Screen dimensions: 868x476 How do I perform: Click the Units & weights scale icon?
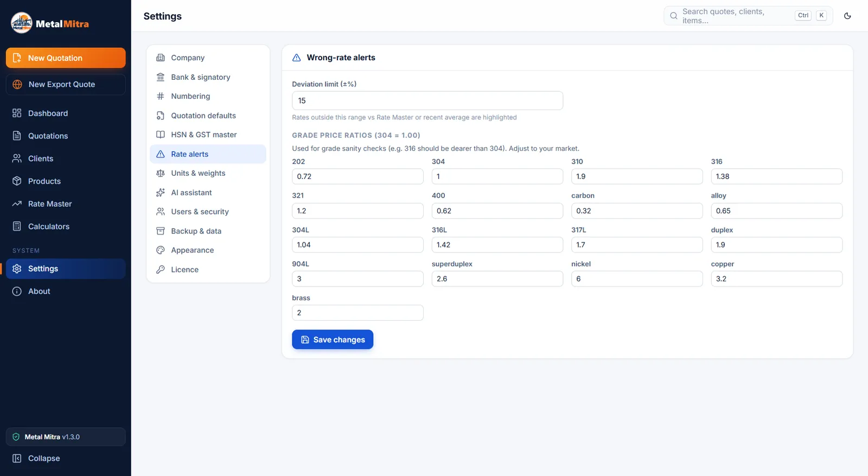161,173
